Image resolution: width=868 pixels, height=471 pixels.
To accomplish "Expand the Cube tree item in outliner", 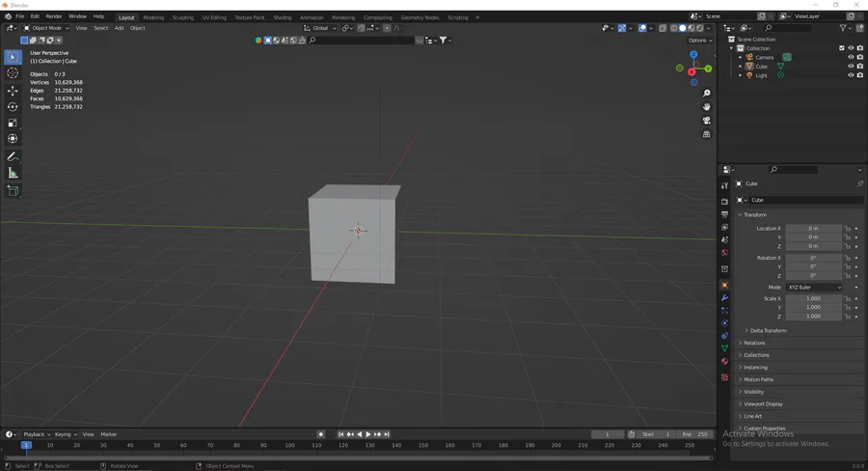I will pyautogui.click(x=740, y=67).
